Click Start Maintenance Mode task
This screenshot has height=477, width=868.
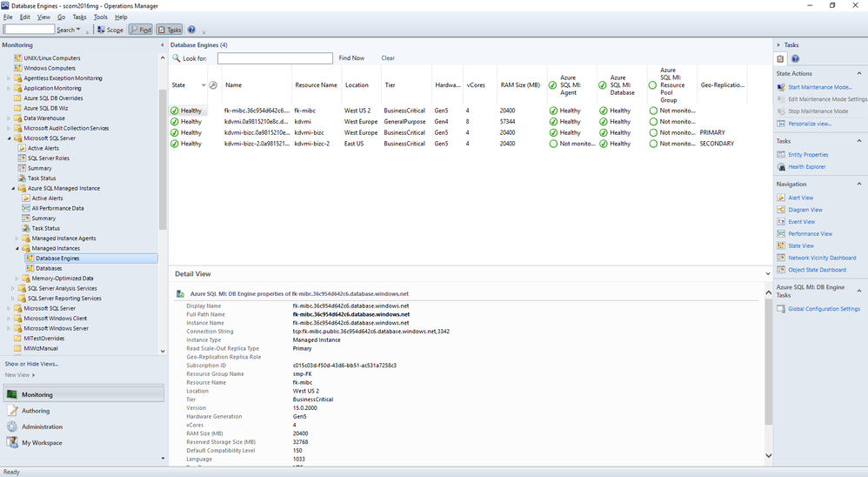[820, 87]
